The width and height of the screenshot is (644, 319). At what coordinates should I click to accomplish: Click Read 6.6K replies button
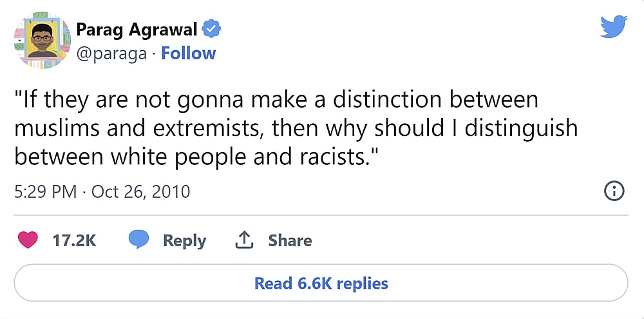[x=321, y=283]
